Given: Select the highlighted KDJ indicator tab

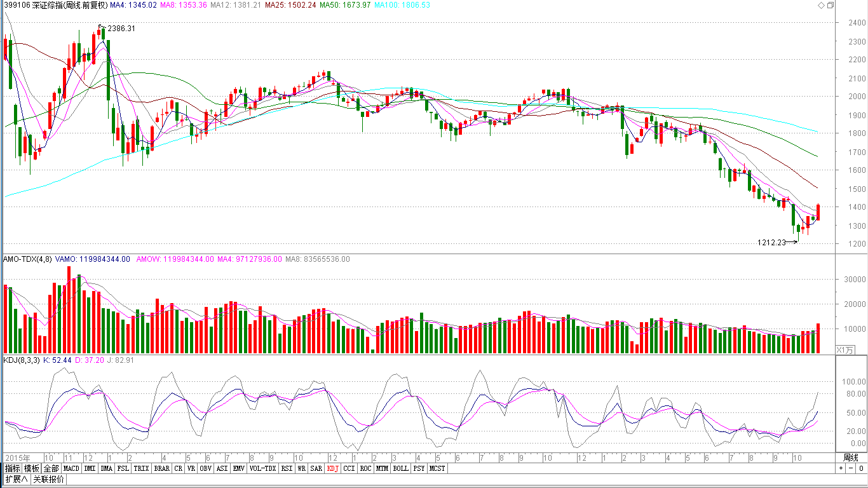Looking at the screenshot, I should point(333,468).
